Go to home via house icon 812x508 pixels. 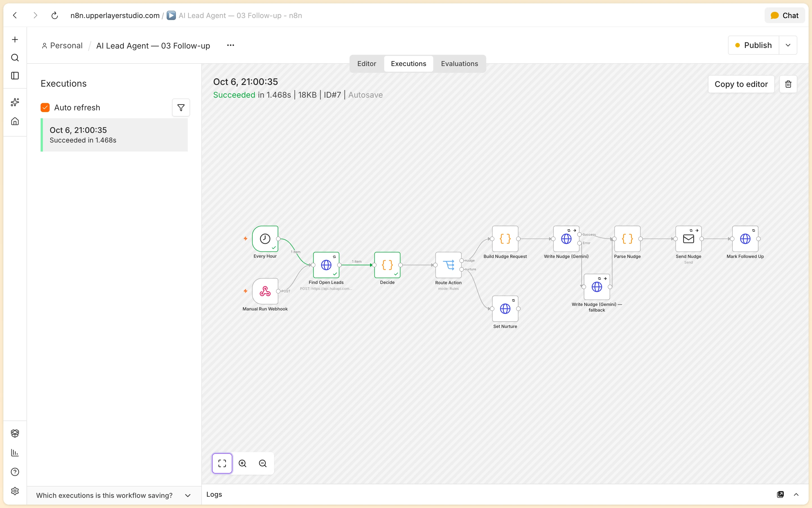point(15,121)
